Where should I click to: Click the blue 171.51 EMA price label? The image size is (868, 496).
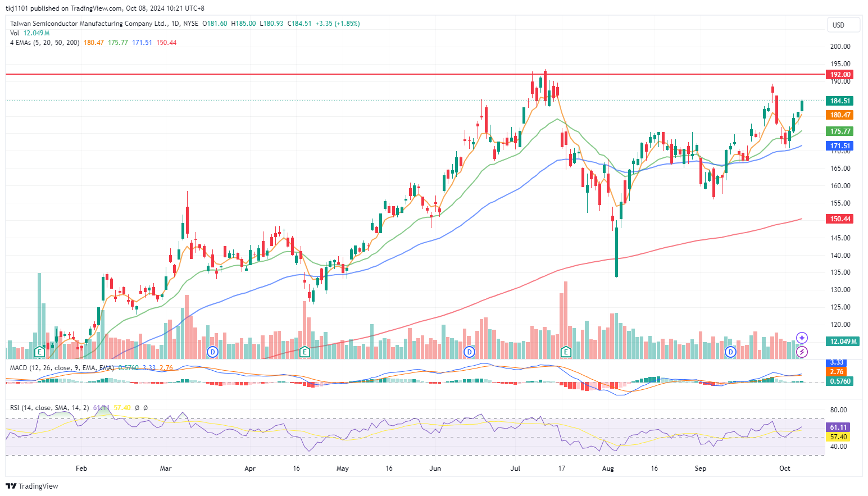840,146
